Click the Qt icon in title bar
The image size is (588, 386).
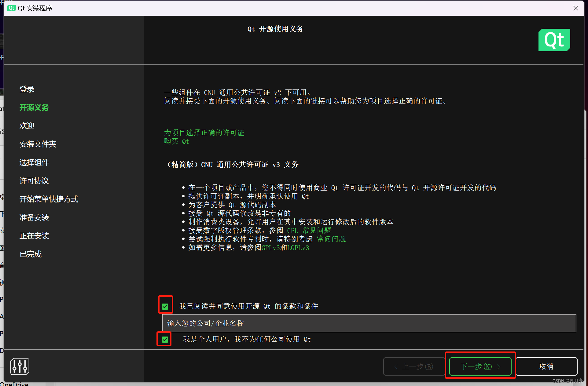[x=12, y=8]
